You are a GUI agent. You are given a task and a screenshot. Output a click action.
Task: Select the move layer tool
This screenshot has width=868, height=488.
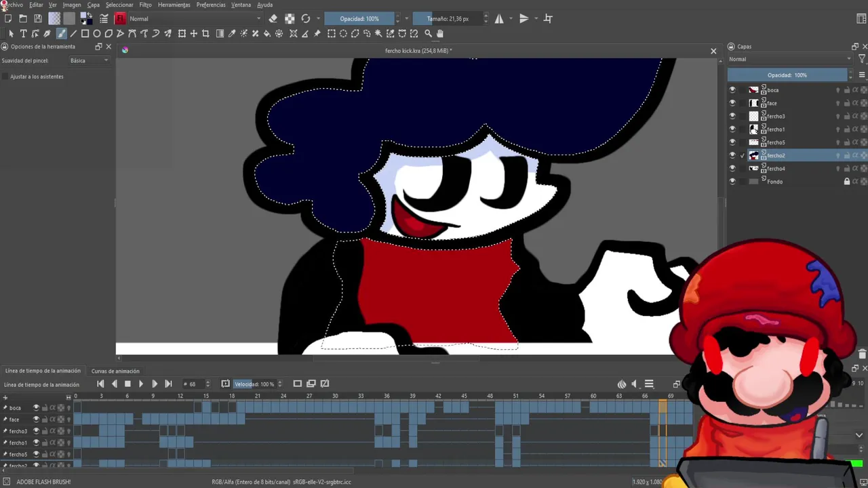(x=193, y=33)
